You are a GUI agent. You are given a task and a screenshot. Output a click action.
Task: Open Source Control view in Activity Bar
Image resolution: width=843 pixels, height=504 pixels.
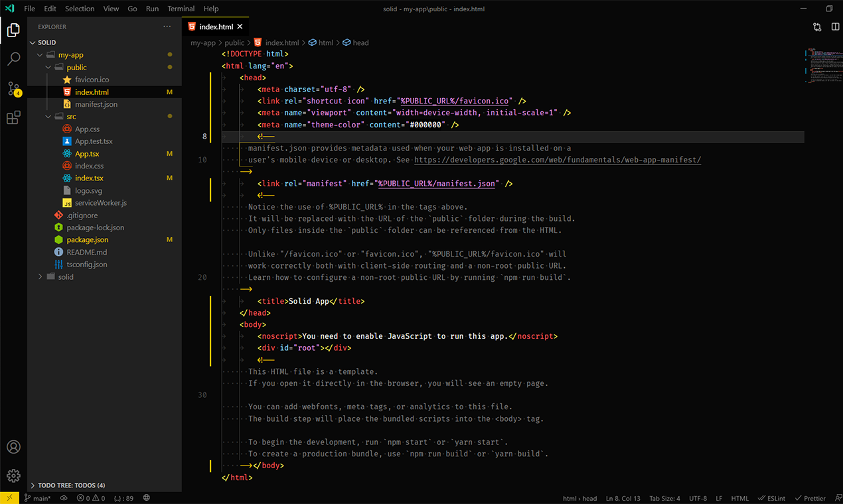(x=13, y=88)
